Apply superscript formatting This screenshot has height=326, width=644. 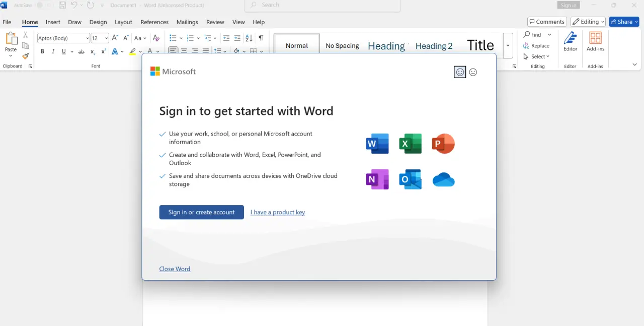pyautogui.click(x=103, y=51)
